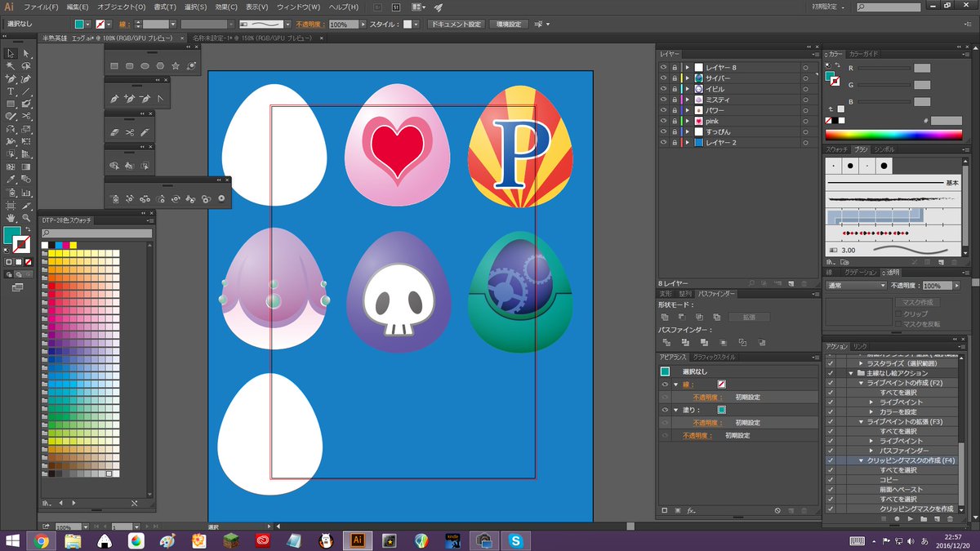Open the blending mode 通常 dropdown
980x551 pixels.
(855, 286)
